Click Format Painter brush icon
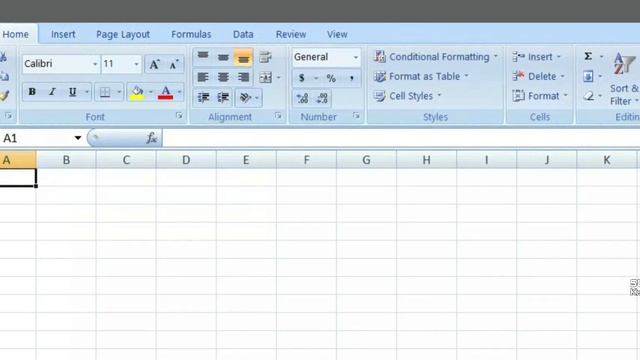This screenshot has width=640, height=360. click(4, 96)
